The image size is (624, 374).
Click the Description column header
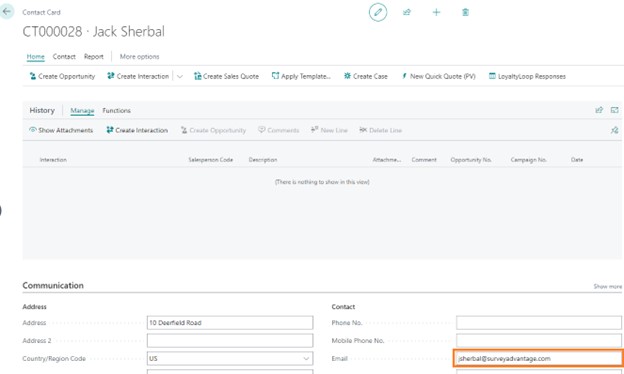point(263,160)
